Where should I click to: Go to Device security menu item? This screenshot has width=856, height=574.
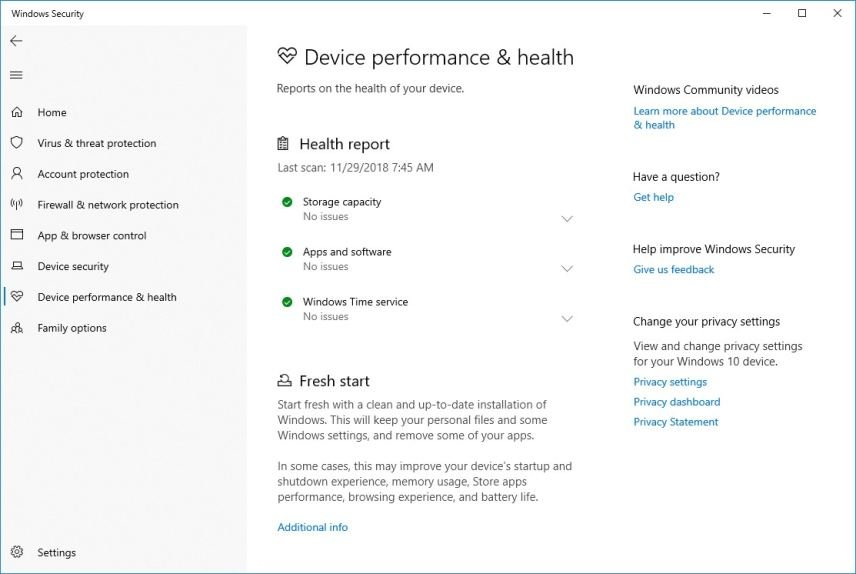[x=73, y=266]
